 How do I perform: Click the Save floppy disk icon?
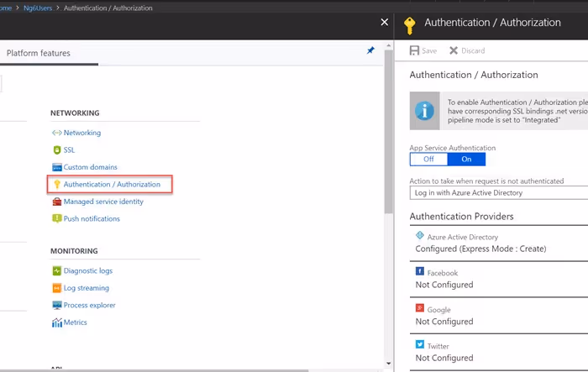click(414, 50)
